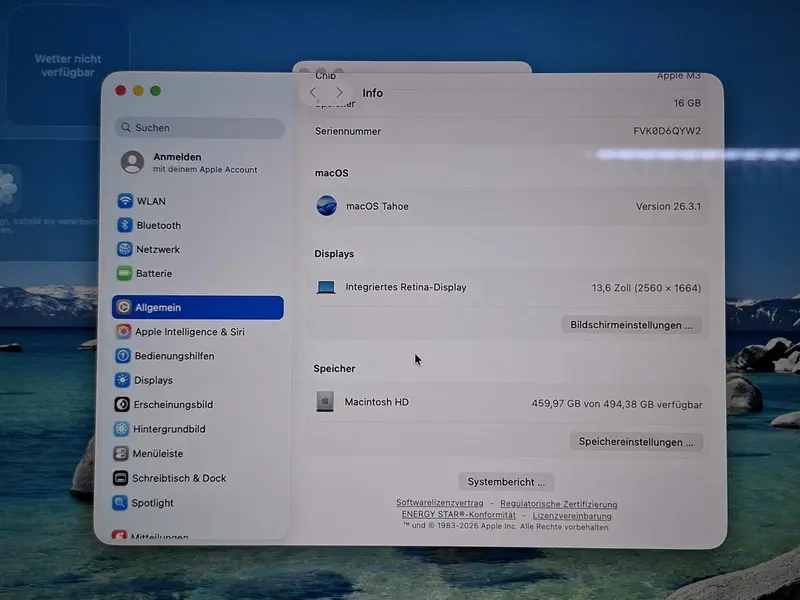Click the Suchen search field
Screen dimensions: 800x600
pos(200,128)
